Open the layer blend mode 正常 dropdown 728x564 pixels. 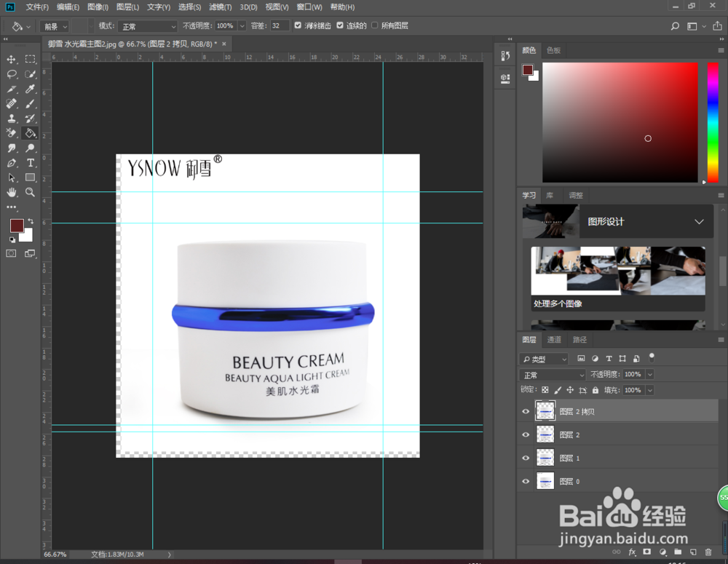[553, 375]
